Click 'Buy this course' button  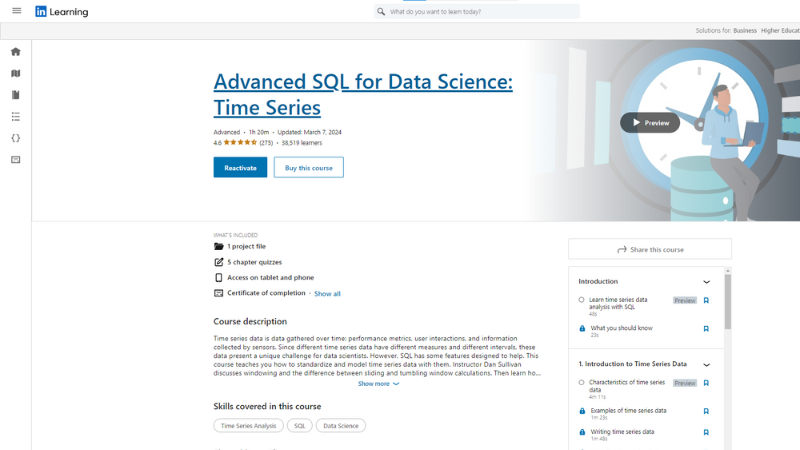point(309,167)
